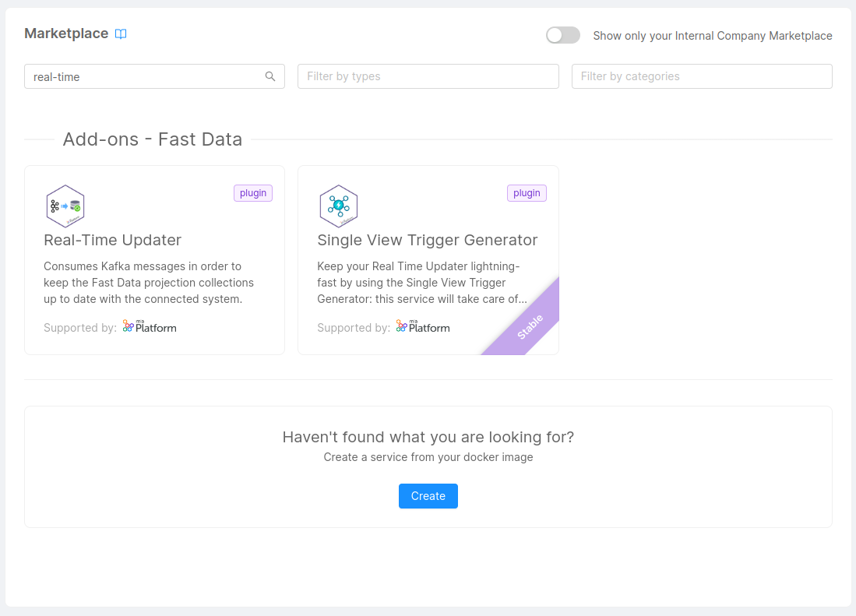Open the Real-Time Updater card
This screenshot has width=856, height=616.
click(x=154, y=260)
